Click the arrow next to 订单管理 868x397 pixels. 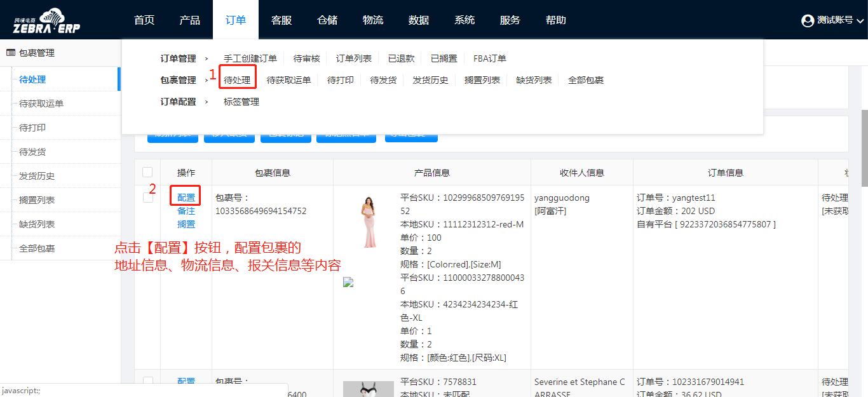207,58
